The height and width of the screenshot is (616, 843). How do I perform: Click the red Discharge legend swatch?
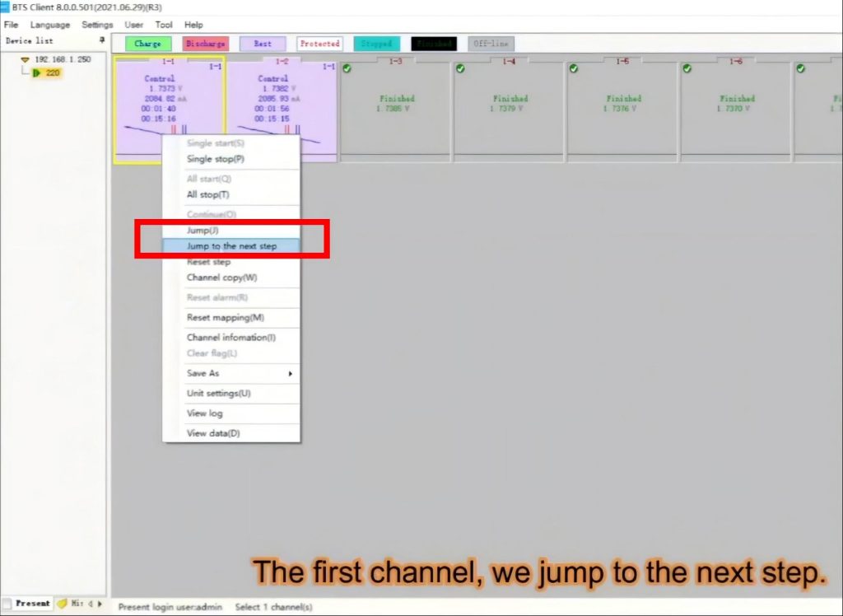pos(205,44)
